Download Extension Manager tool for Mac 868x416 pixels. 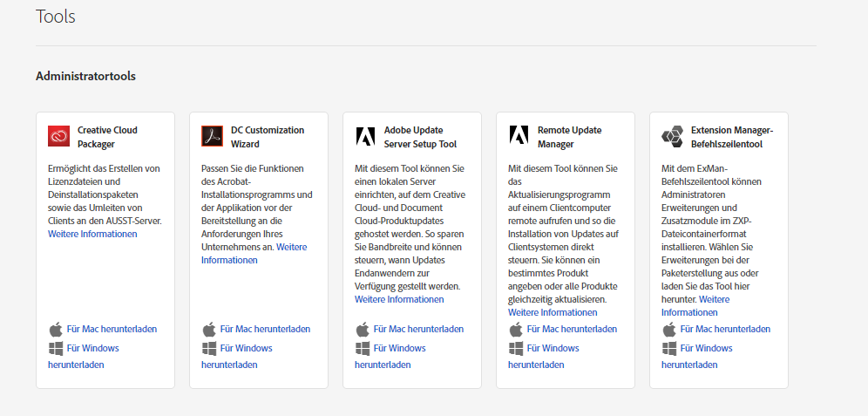pos(725,329)
